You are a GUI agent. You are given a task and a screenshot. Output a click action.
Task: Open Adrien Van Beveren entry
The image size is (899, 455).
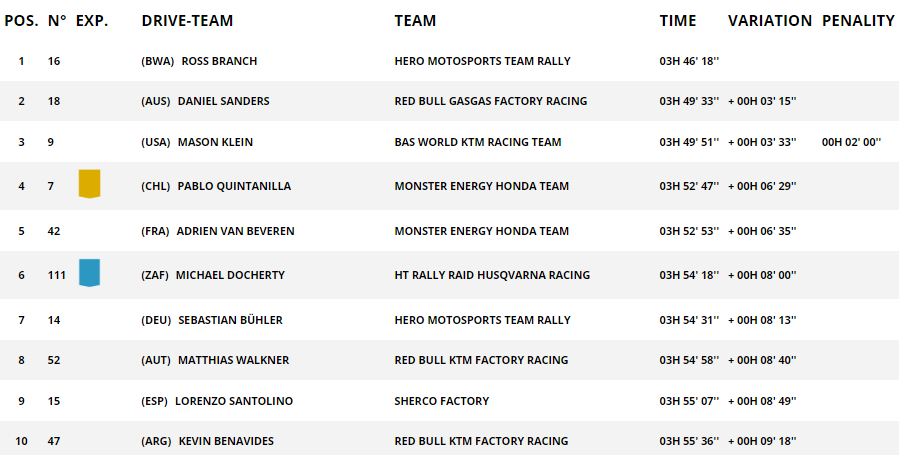click(236, 231)
